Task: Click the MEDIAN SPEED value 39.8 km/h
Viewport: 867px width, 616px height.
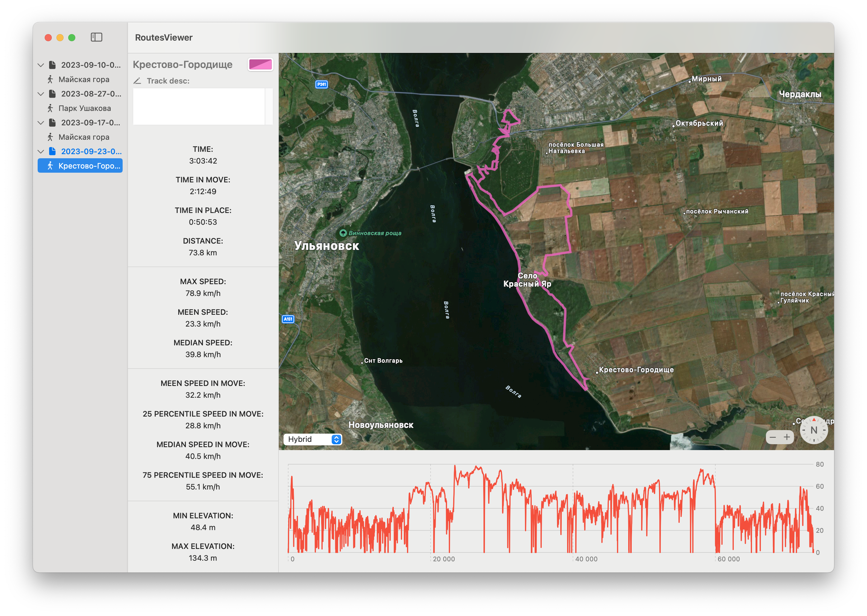Action: coord(203,354)
